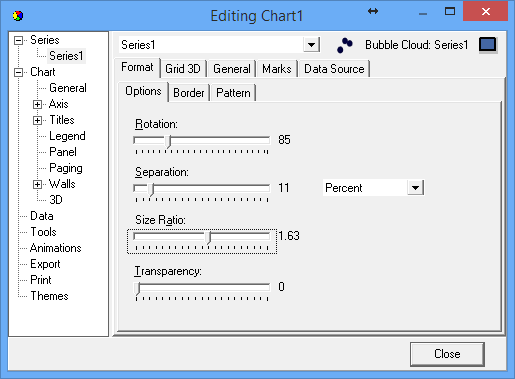Select Legend in the tree
Viewport: 515px width, 379px height.
[67, 136]
